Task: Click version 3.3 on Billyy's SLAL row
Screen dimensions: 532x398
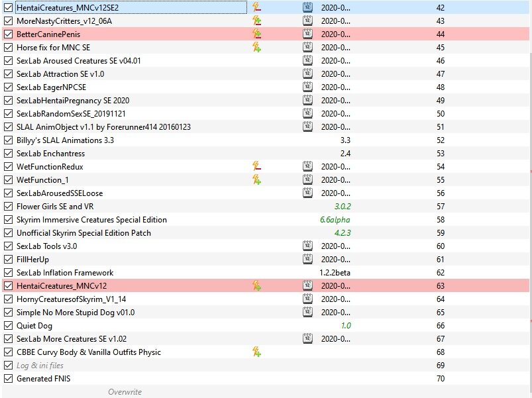Action: click(x=345, y=140)
